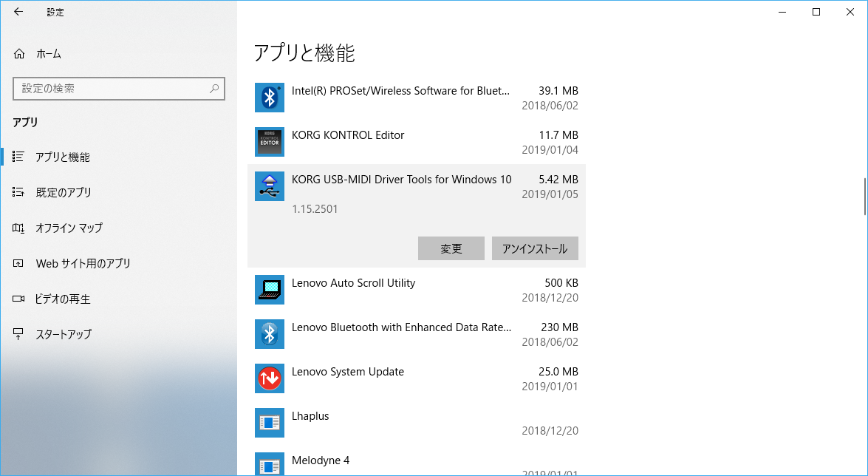Screen dimensions: 868x476
Task: Click スタートアップ sidebar icon
Action: click(18, 334)
